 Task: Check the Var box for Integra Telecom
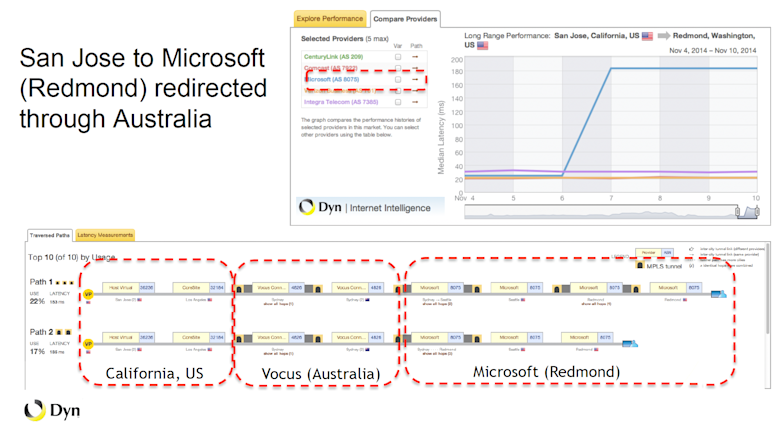coord(398,102)
